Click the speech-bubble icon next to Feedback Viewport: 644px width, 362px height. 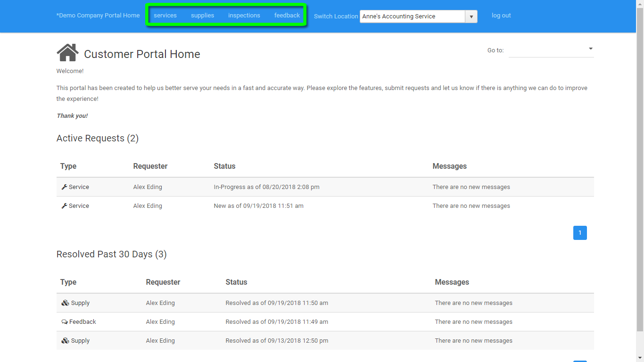pos(65,321)
